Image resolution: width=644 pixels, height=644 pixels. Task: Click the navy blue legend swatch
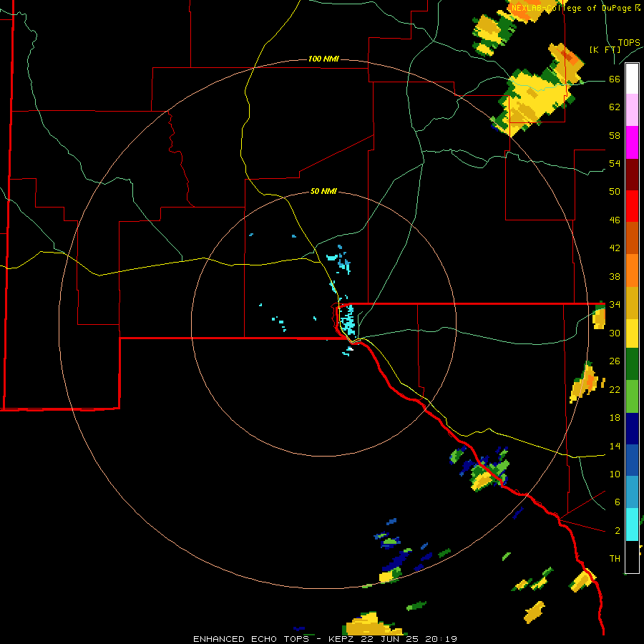632,429
